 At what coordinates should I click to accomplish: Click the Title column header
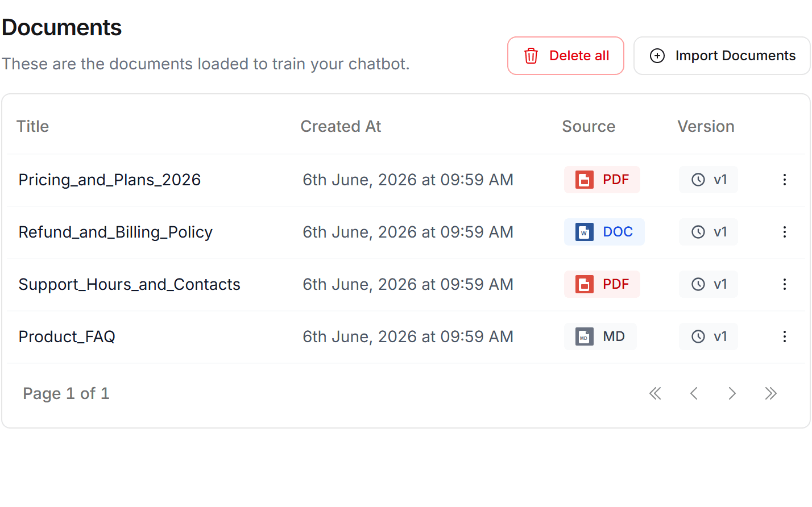(33, 126)
